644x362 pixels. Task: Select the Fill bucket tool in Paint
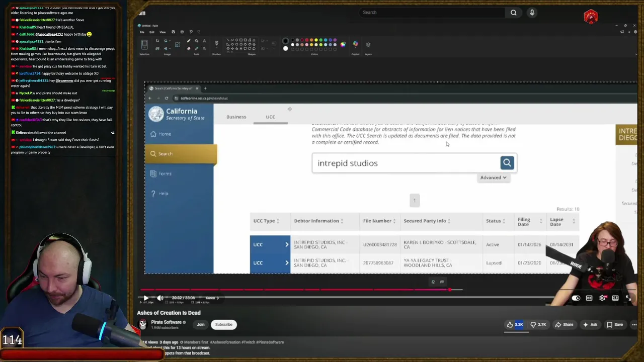(x=197, y=41)
